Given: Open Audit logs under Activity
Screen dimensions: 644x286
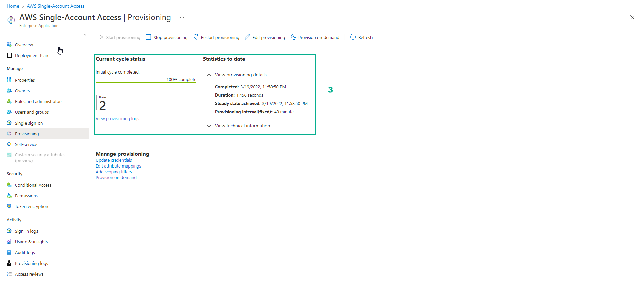Looking at the screenshot, I should 25,252.
